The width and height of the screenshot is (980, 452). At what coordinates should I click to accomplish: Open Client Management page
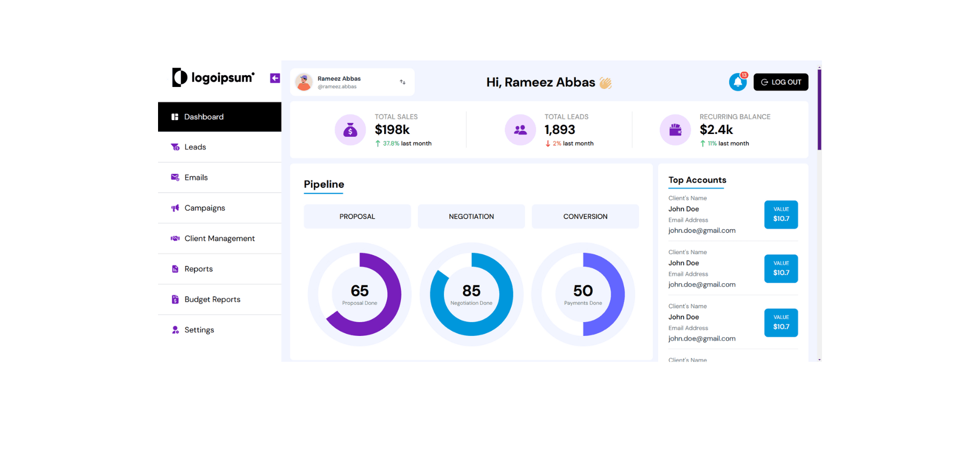219,238
